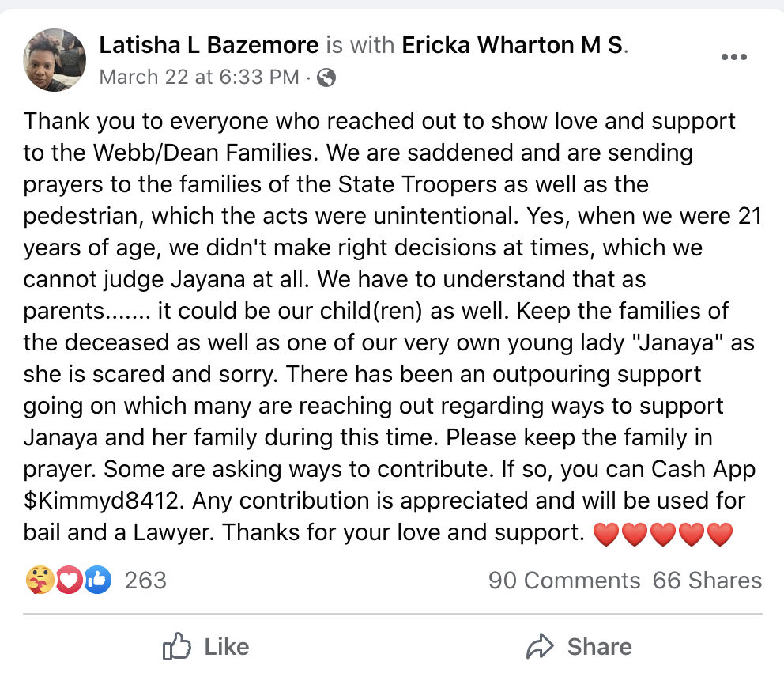Open tagged profile Ericka Wharton M S.
Viewport: 784px width, 677px height.
coord(513,45)
